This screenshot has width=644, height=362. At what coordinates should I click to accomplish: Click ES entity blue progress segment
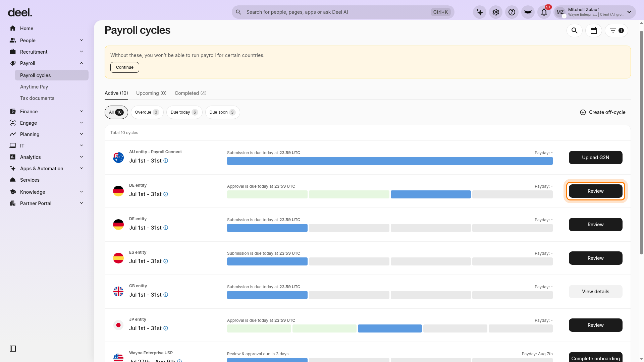(x=267, y=261)
